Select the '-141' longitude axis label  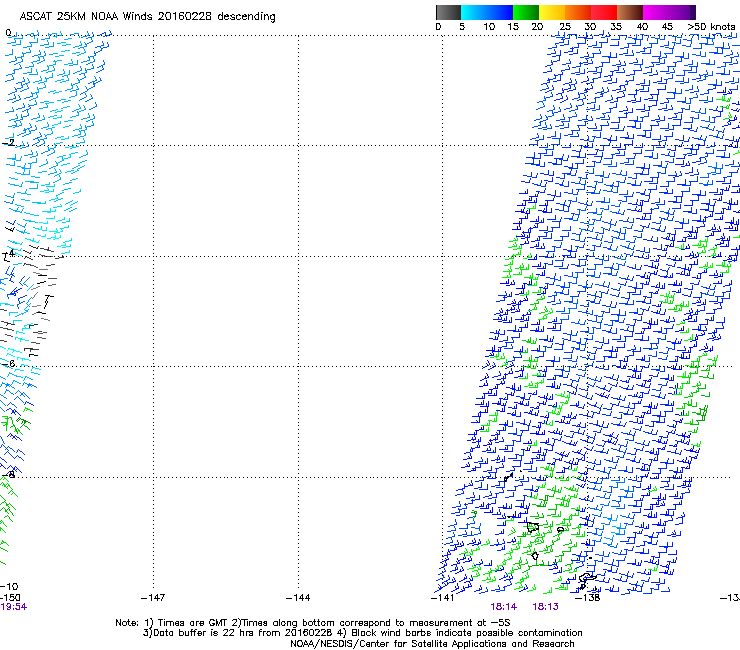click(x=442, y=598)
